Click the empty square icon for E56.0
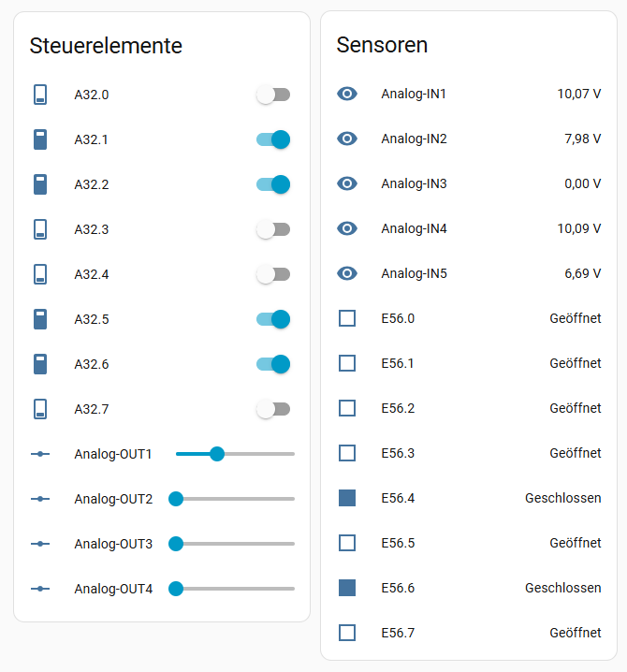 click(347, 318)
